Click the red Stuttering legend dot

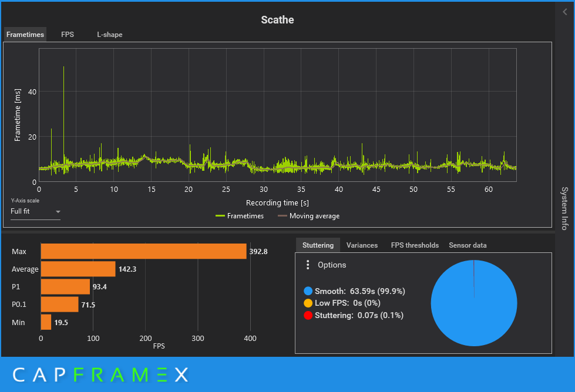(x=308, y=315)
